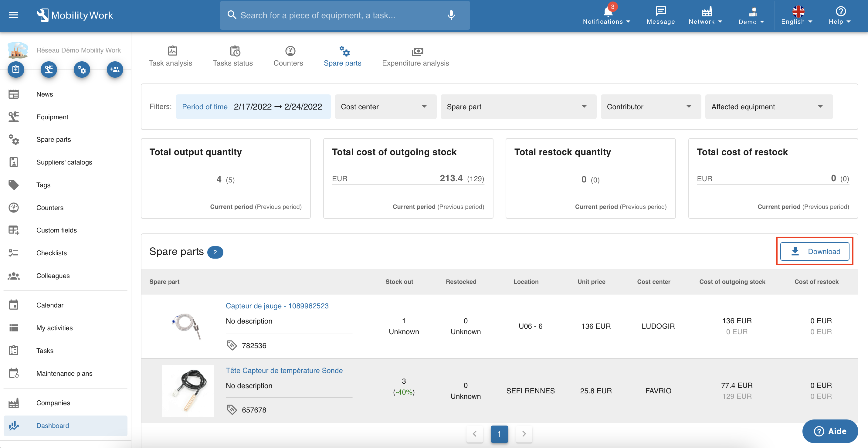Click the Spare parts gears sidebar icon
This screenshot has width=868, height=448.
13,140
